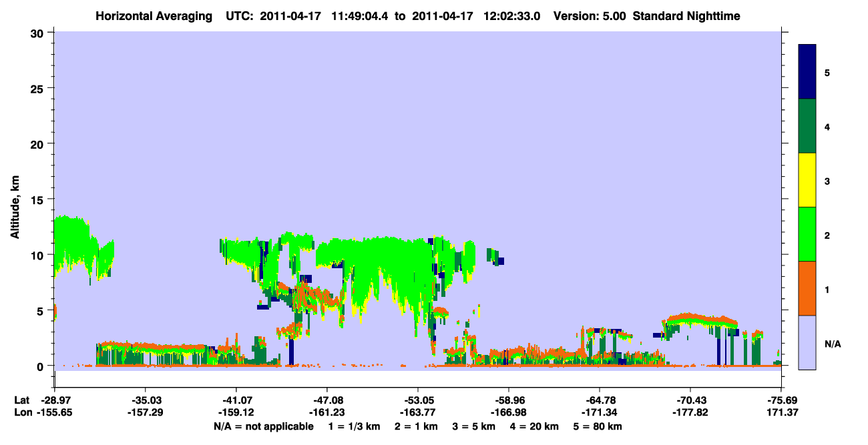Click the colorbar label number 4
The image size is (868, 445).
pos(827,126)
